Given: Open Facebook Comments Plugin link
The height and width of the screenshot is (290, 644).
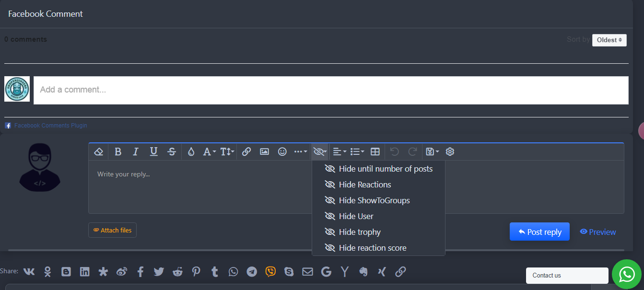Looking at the screenshot, I should tap(51, 126).
